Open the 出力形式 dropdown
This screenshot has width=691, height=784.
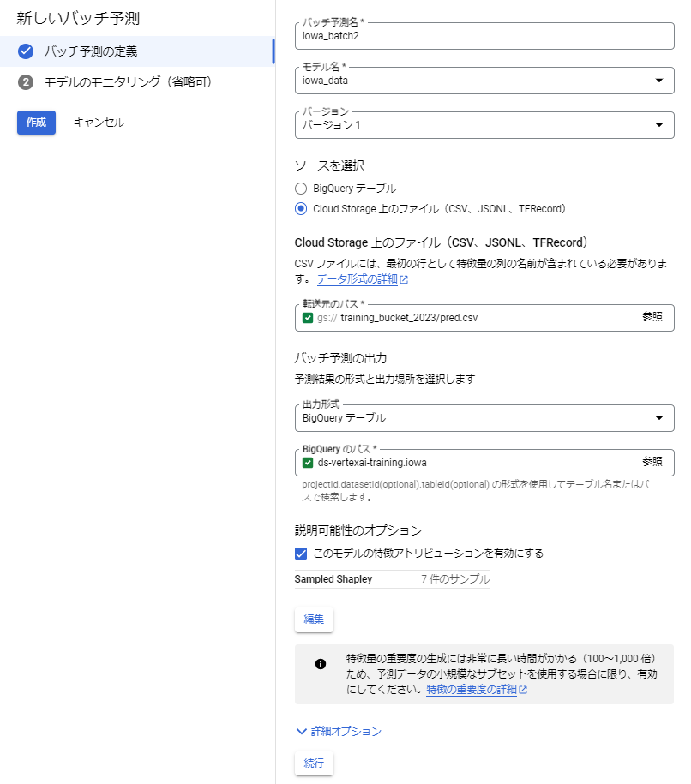[484, 418]
